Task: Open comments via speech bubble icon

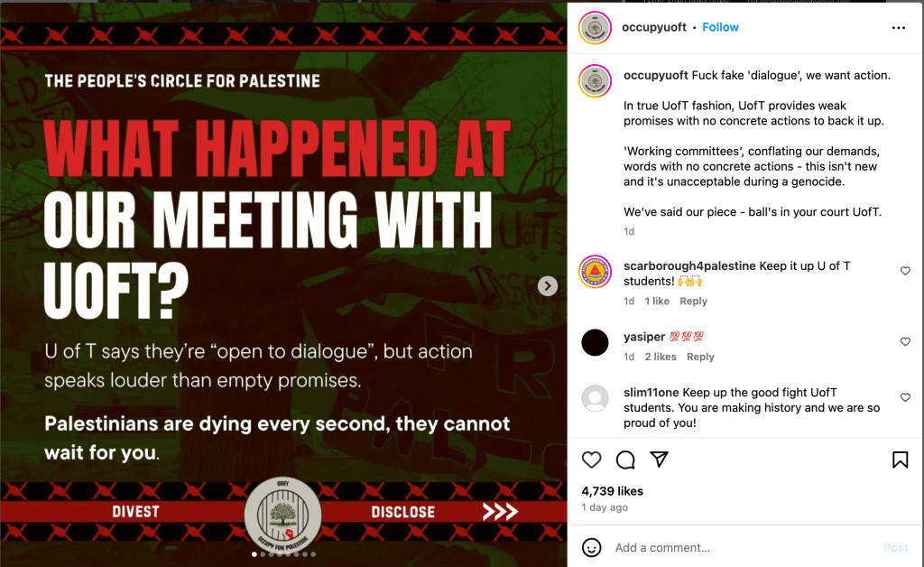Action: point(625,460)
